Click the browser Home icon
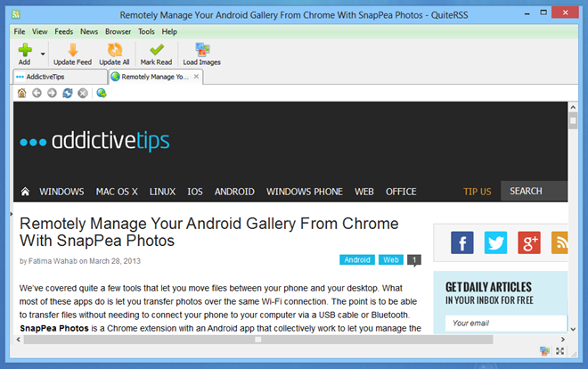588x369 pixels. [21, 93]
